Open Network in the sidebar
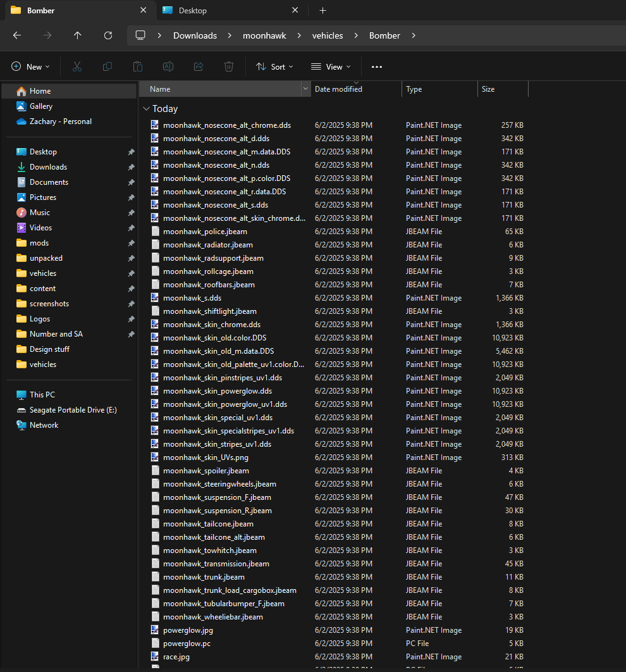The height and width of the screenshot is (672, 626). click(70, 425)
